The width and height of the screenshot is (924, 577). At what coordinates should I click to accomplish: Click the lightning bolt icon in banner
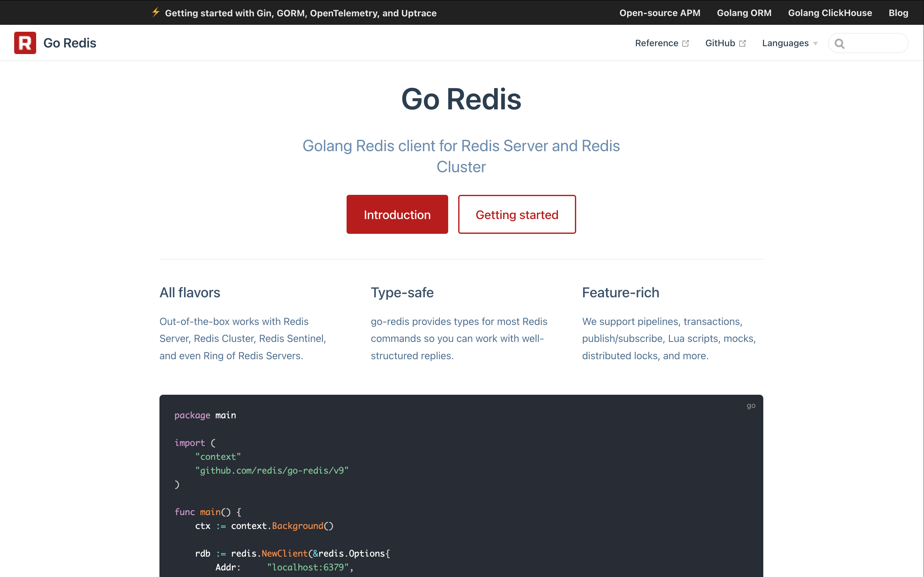pyautogui.click(x=155, y=12)
